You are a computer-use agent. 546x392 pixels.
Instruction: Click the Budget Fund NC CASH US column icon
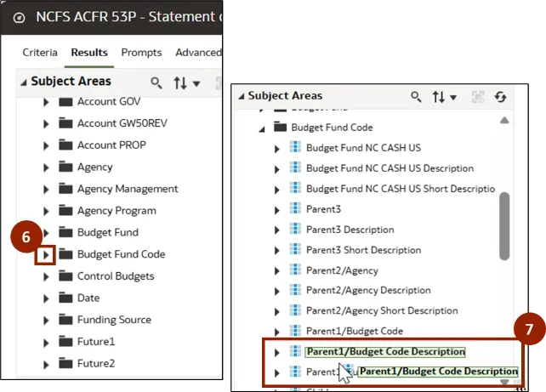pyautogui.click(x=295, y=148)
